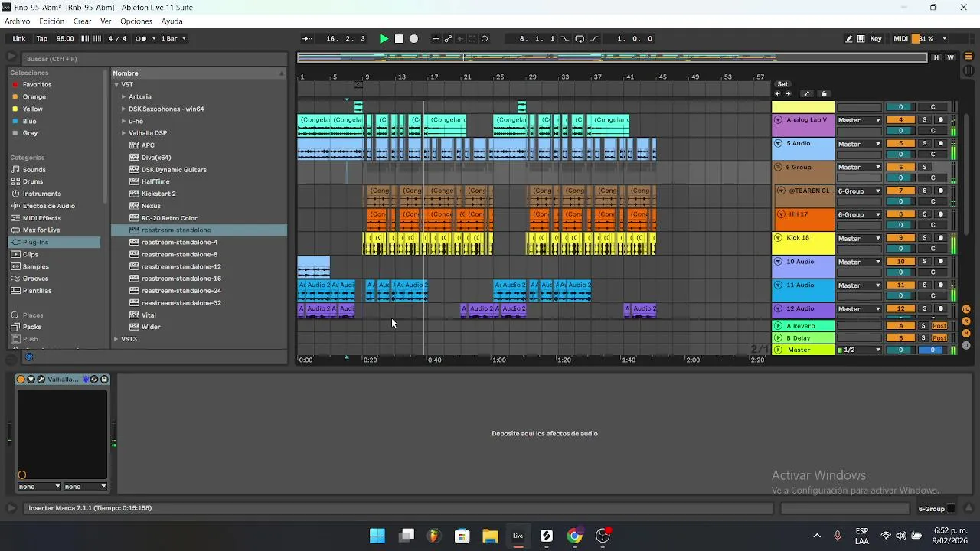
Task: Open Microsoft Store taskbar icon
Action: click(462, 536)
